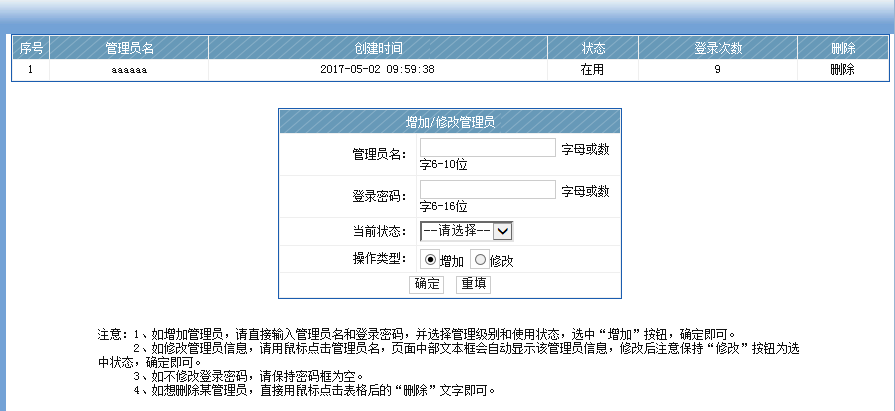Click the 序号 column header
Screen dimensions: 895x411
pos(31,48)
